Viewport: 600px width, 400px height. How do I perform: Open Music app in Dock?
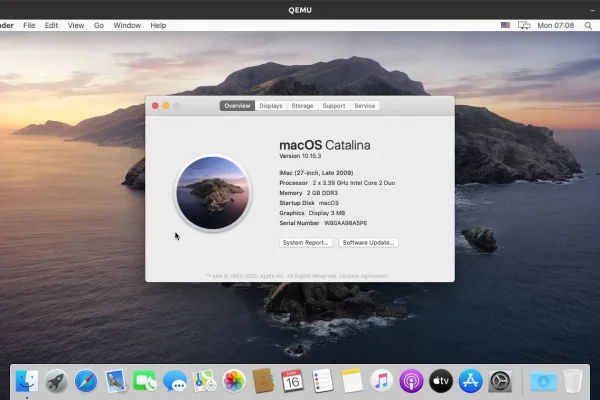point(382,381)
